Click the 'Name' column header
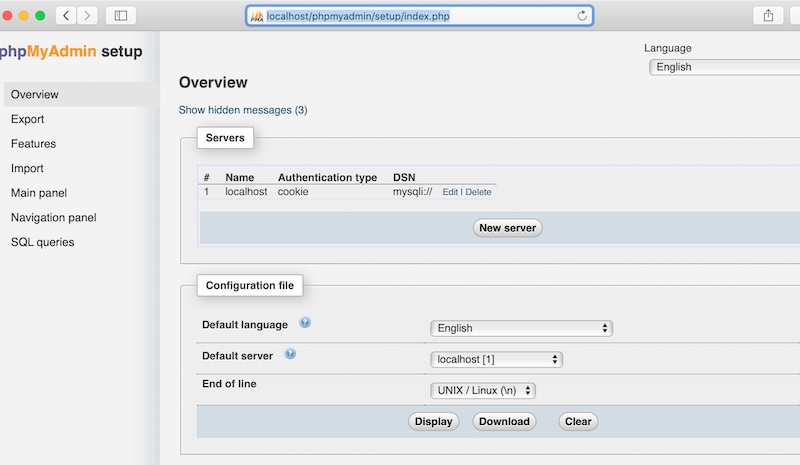This screenshot has height=465, width=800. pos(240,177)
